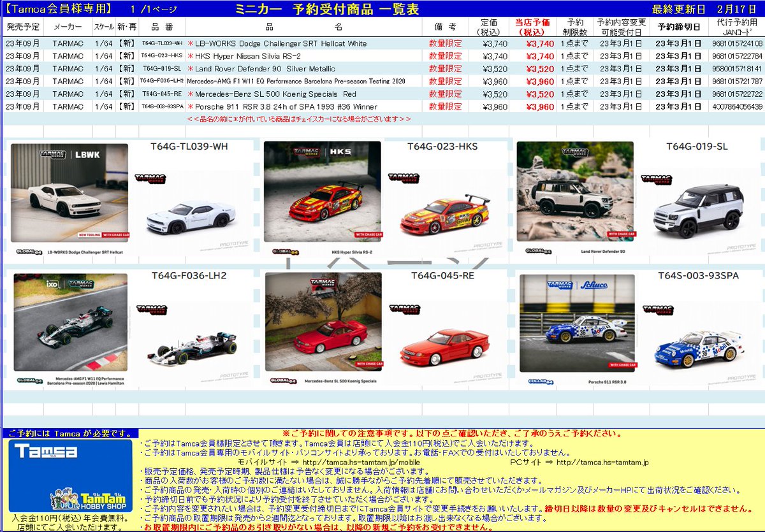The image size is (765, 532).
Task: Click the ixo logo on the F1 W11 photo
Action: (52, 285)
